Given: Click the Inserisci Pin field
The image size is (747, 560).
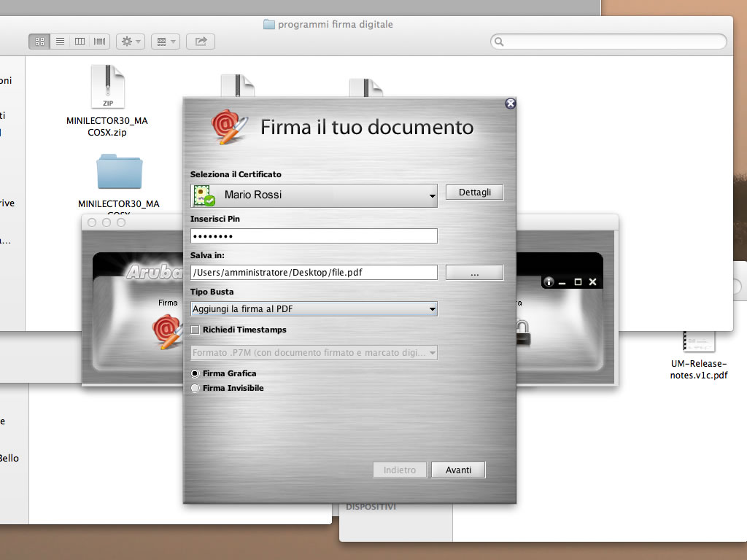Looking at the screenshot, I should [314, 236].
